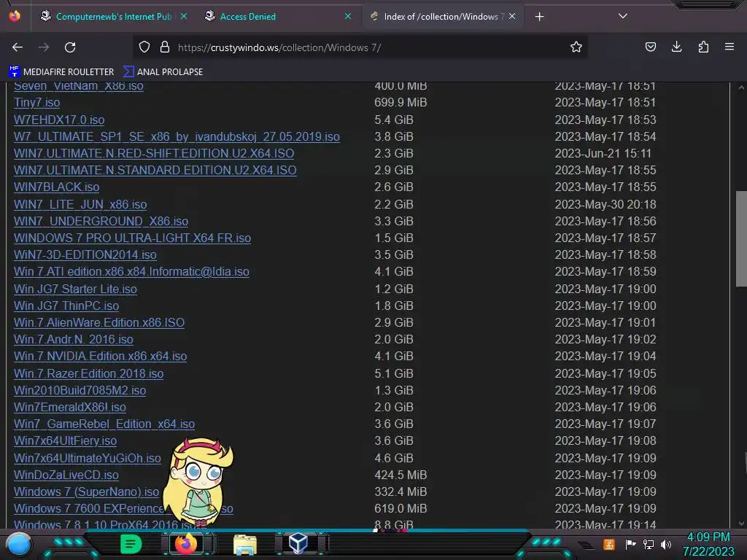Screen dimensions: 747x560
Task: Click the WIN7_LITE_JUN_x86.iso link
Action: coord(80,204)
